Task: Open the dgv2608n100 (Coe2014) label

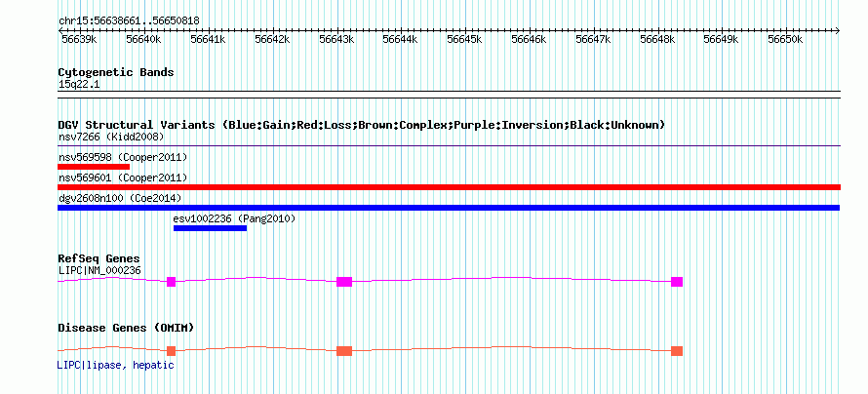Action: 120,198
